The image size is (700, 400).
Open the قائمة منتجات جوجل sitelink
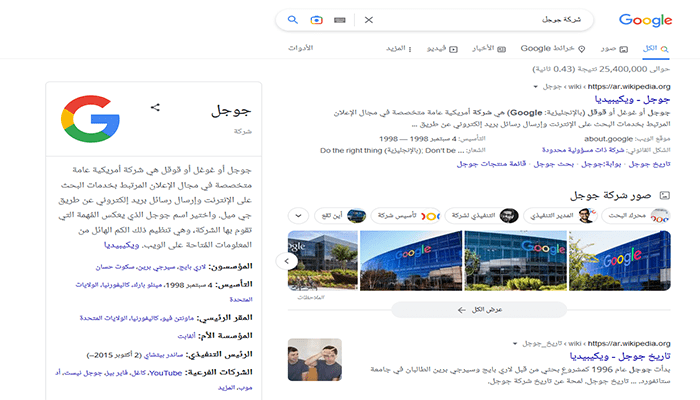coord(491,164)
